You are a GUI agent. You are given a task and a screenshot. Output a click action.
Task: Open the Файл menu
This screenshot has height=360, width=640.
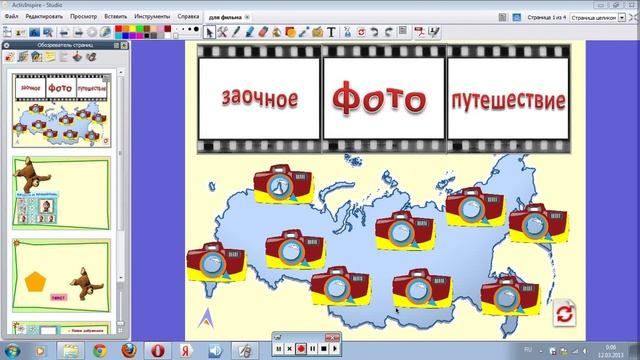coord(11,17)
